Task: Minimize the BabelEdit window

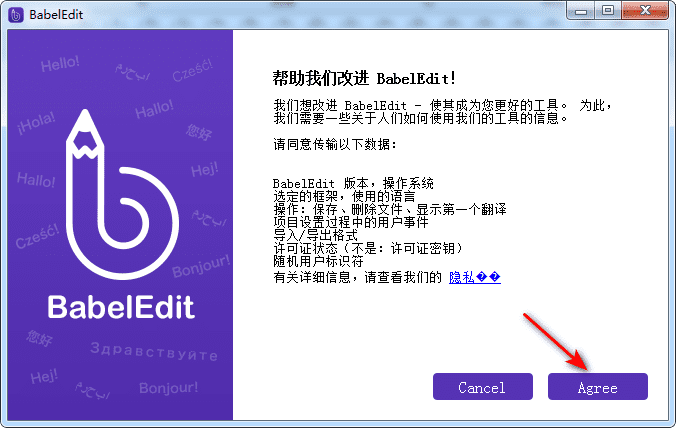Action: point(581,10)
